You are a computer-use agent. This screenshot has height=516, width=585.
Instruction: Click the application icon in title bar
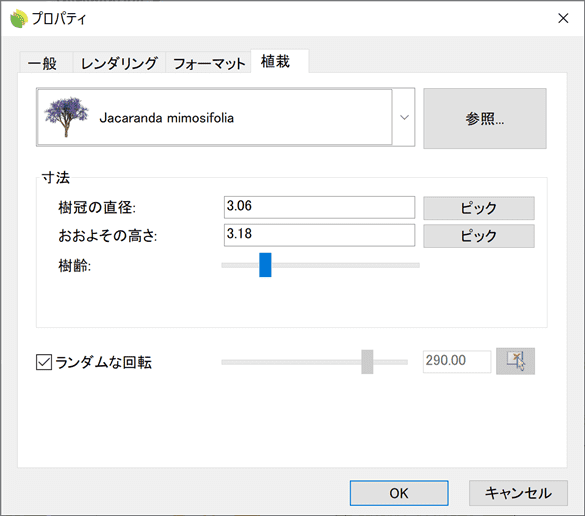coord(19,19)
